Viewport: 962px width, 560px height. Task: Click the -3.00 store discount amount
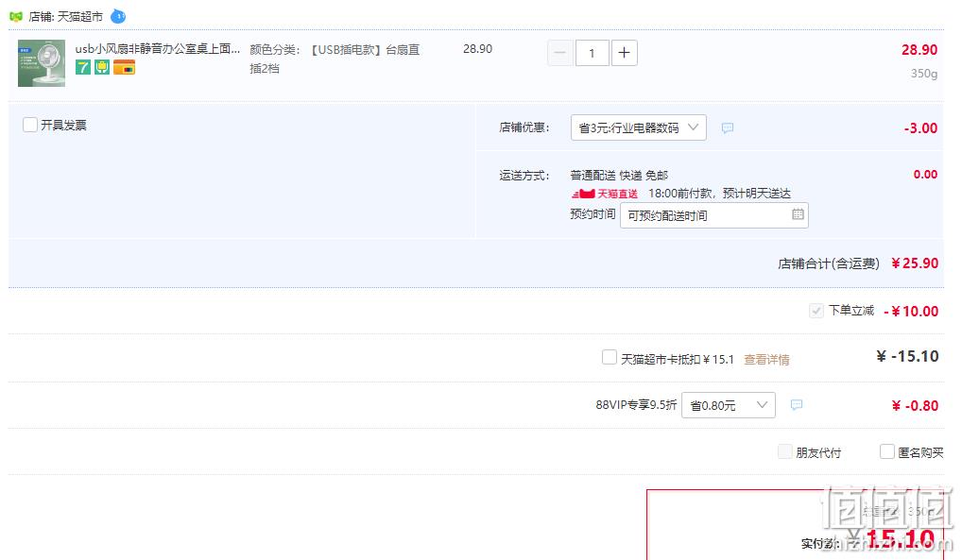pos(920,128)
